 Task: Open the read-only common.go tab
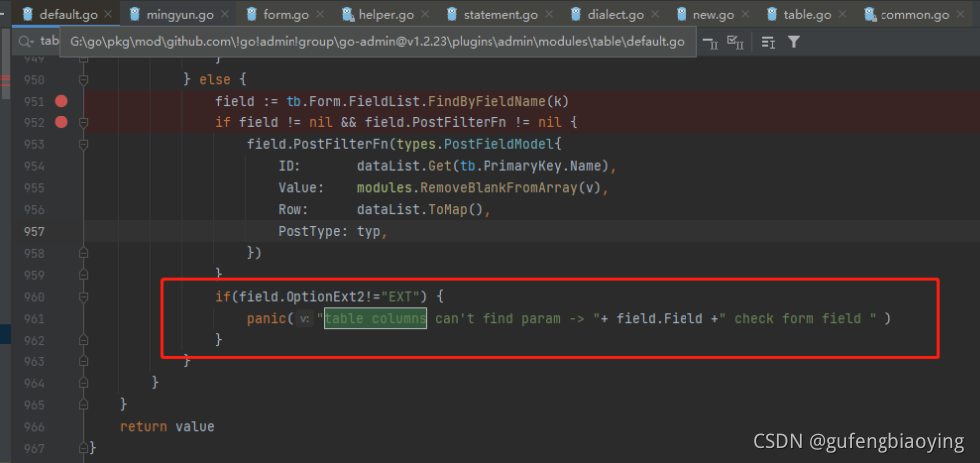pyautogui.click(x=914, y=14)
